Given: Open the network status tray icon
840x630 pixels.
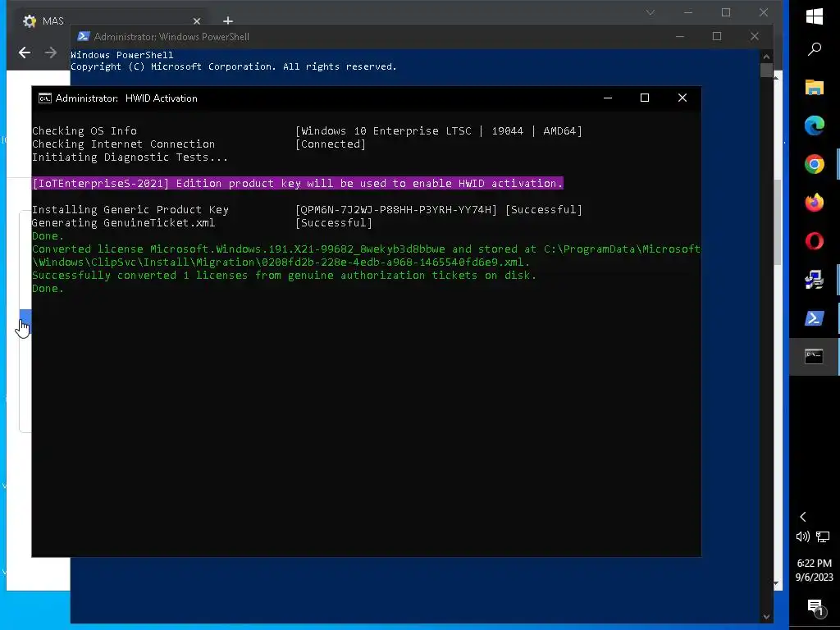Looking at the screenshot, I should point(823,536).
